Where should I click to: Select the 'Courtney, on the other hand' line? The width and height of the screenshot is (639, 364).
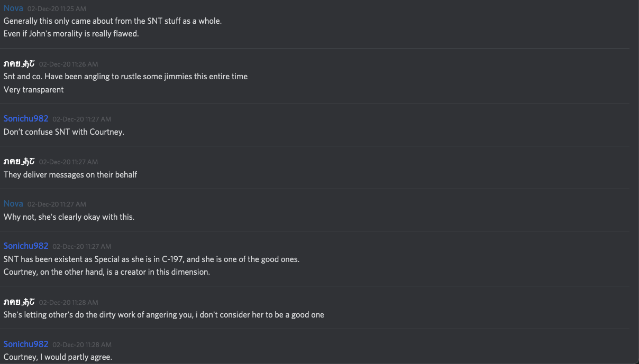pyautogui.click(x=106, y=272)
